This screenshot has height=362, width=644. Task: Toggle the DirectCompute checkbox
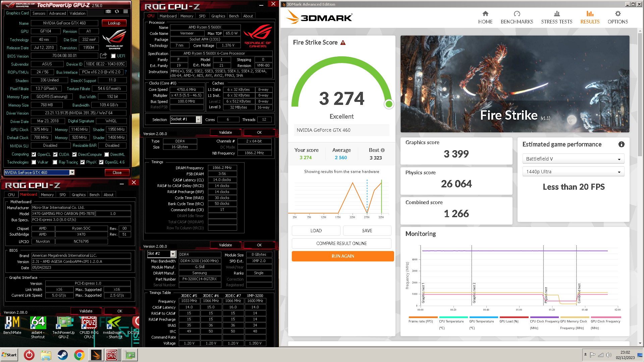[x=74, y=155]
